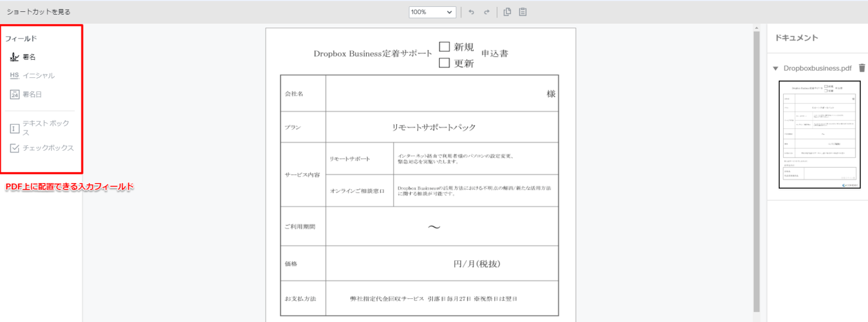Click the Dropboxbusiness.pdf file name
The image size is (868, 322).
click(x=817, y=68)
